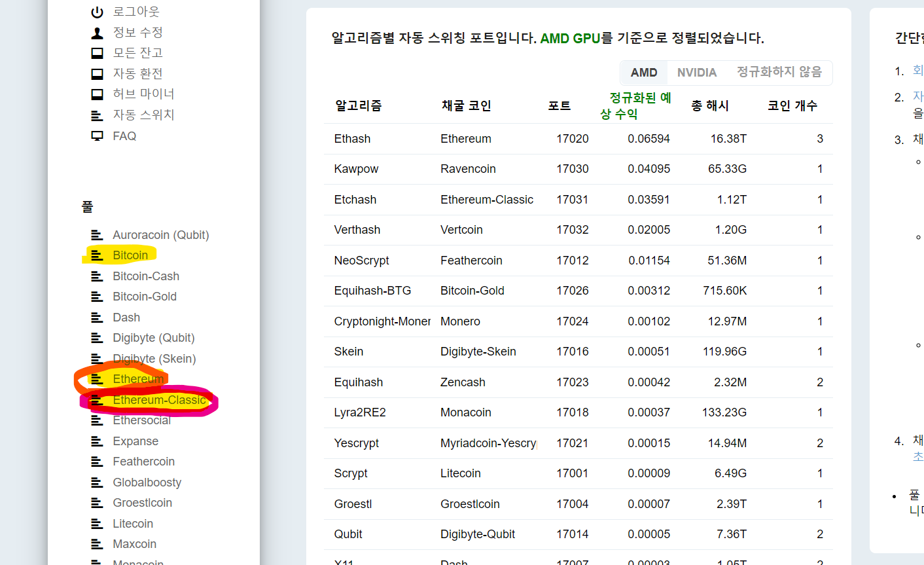924x565 pixels.
Task: Click total hash 6.49G in Scrypt row
Action: pos(730,473)
